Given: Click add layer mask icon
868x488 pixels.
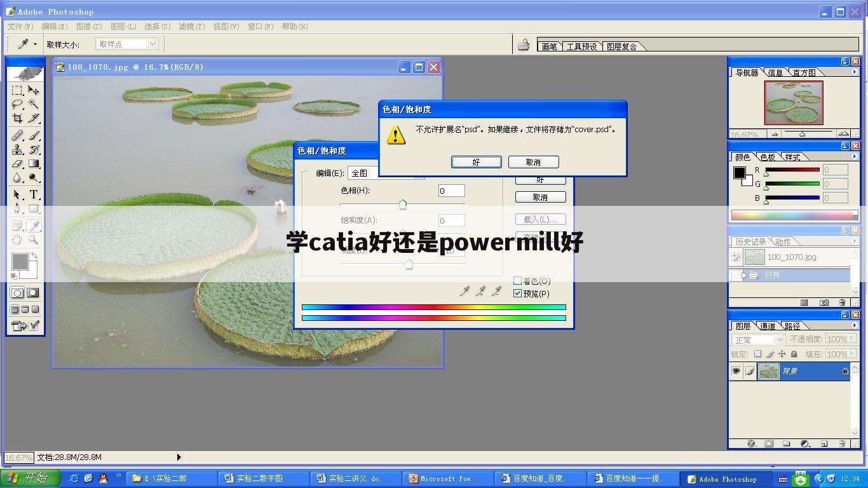Looking at the screenshot, I should [769, 444].
